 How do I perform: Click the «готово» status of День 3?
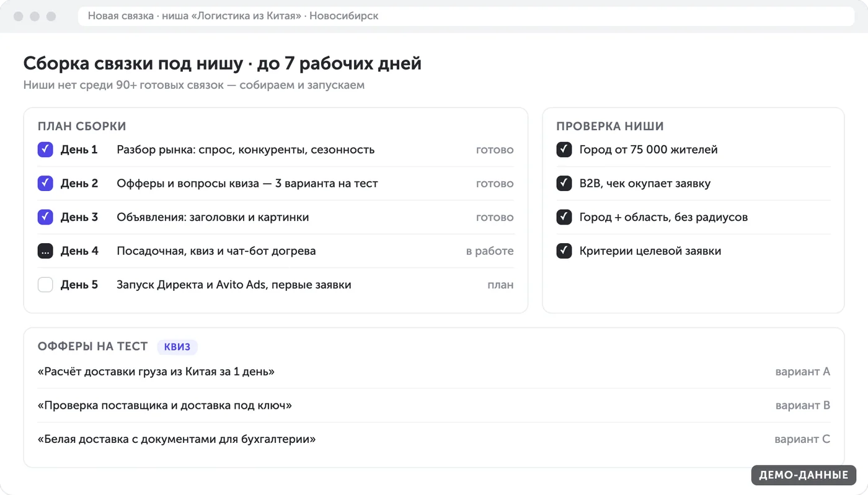coord(495,217)
